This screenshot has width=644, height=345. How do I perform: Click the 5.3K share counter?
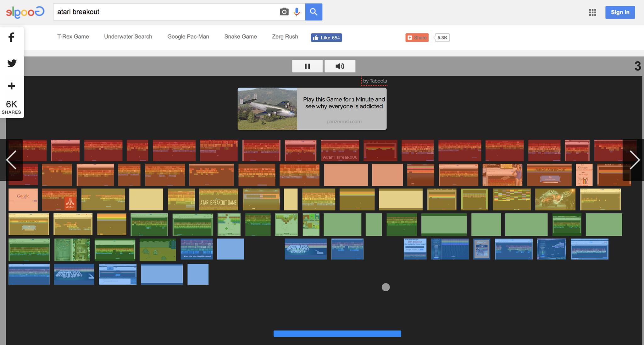(442, 38)
